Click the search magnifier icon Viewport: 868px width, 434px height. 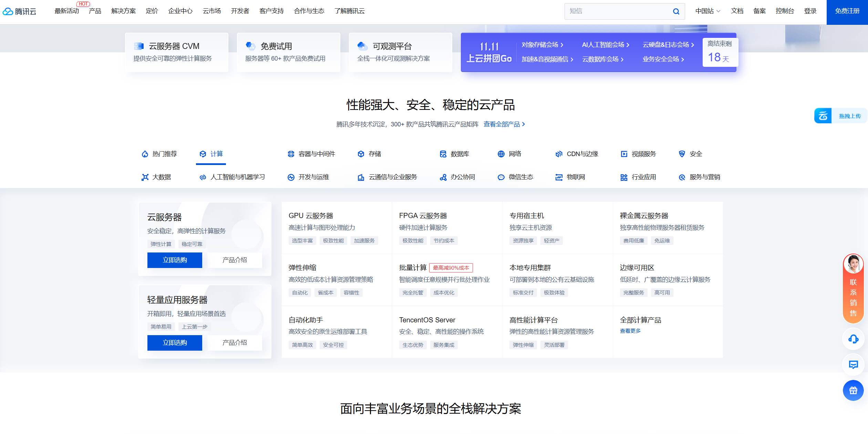pos(676,11)
